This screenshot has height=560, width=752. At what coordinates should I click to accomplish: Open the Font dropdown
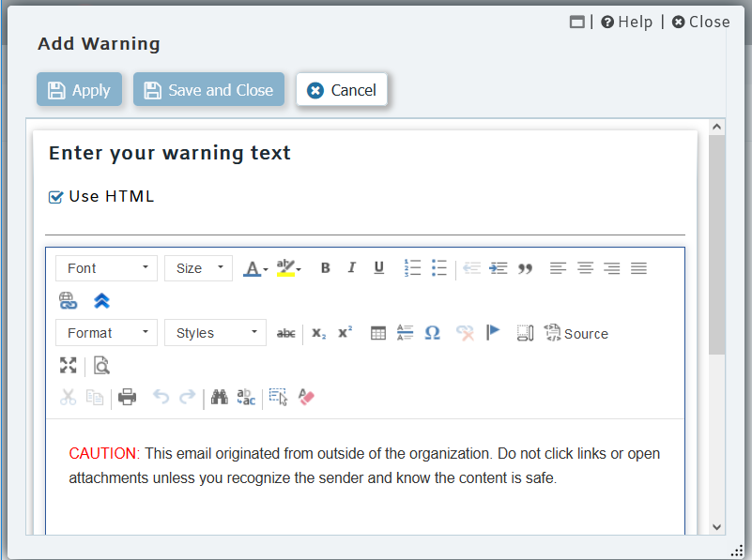(x=106, y=267)
